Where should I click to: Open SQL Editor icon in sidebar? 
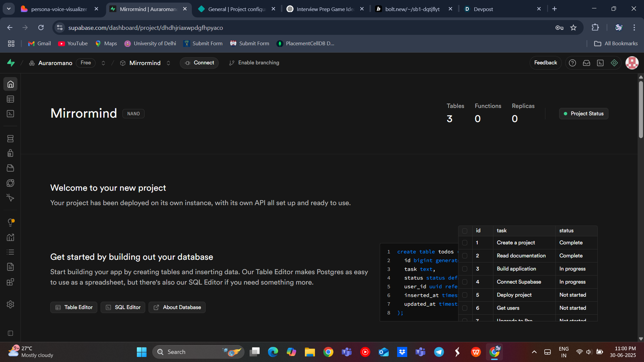point(10,114)
